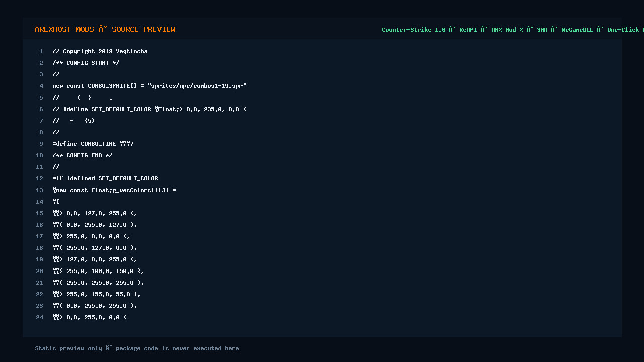Click the color row "{ 0.0, 127.0, 255.0 },"
Screen dimensions: 644x362
tap(95, 213)
